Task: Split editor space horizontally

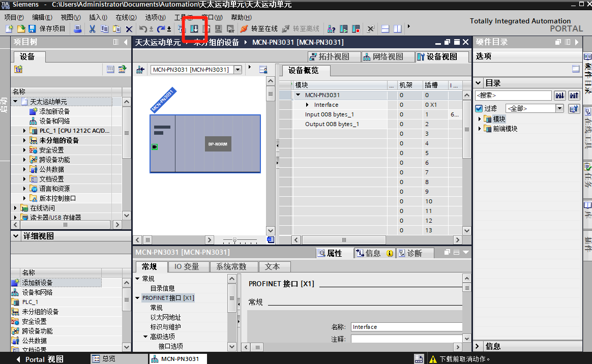Action: coord(385,28)
